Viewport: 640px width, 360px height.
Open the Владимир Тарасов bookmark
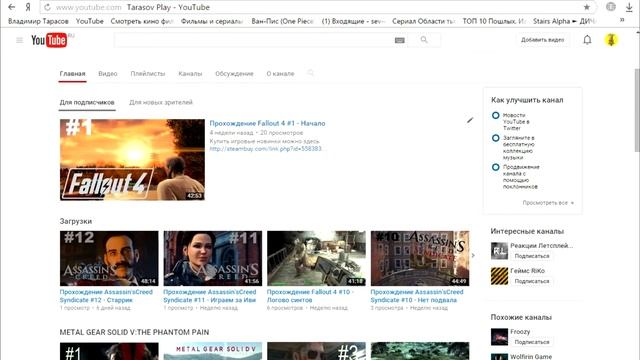click(x=38, y=21)
